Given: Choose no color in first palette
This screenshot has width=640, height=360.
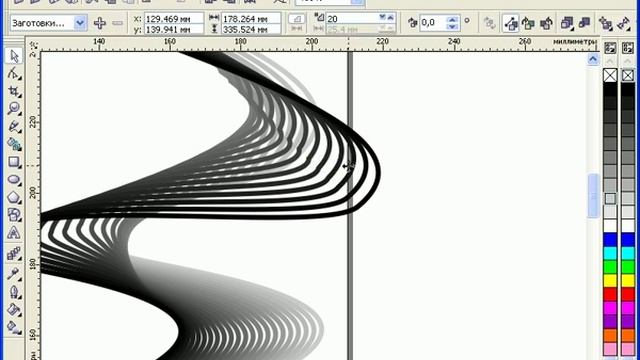Looking at the screenshot, I should point(610,75).
